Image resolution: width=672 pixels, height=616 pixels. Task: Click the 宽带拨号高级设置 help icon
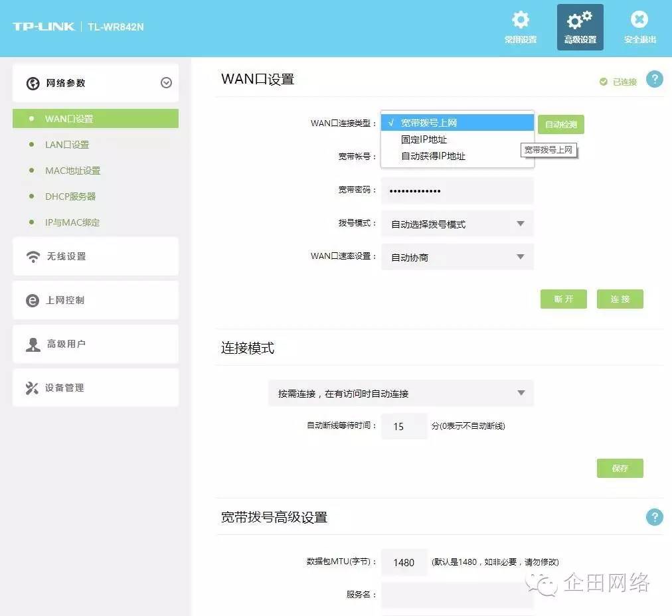[x=655, y=516]
